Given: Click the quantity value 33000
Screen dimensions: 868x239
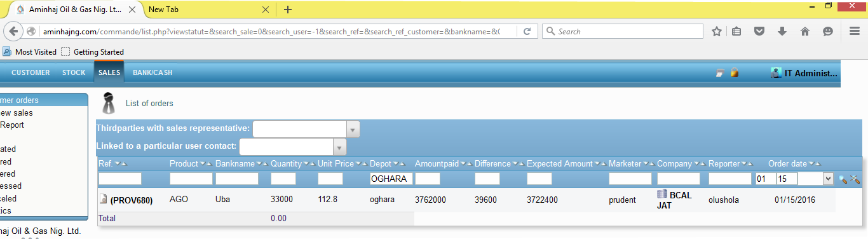Looking at the screenshot, I should tap(281, 200).
